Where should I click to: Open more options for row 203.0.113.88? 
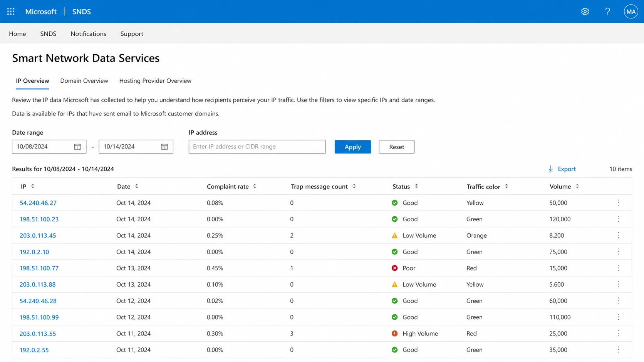point(619,284)
